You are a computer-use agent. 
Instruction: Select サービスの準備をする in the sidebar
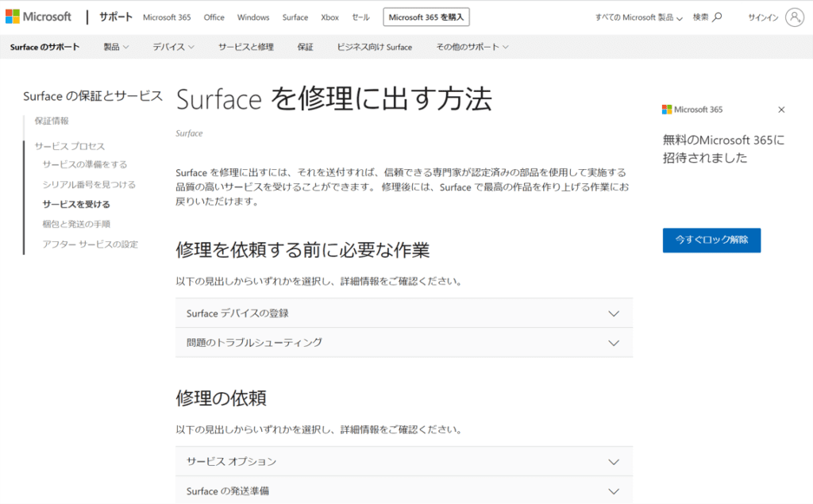pyautogui.click(x=84, y=164)
